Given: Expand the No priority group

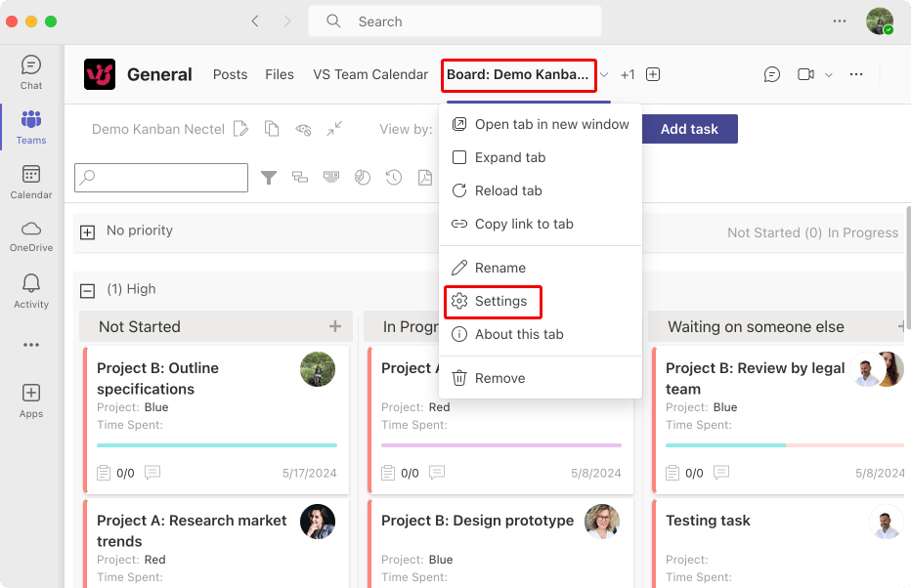Looking at the screenshot, I should point(87,232).
